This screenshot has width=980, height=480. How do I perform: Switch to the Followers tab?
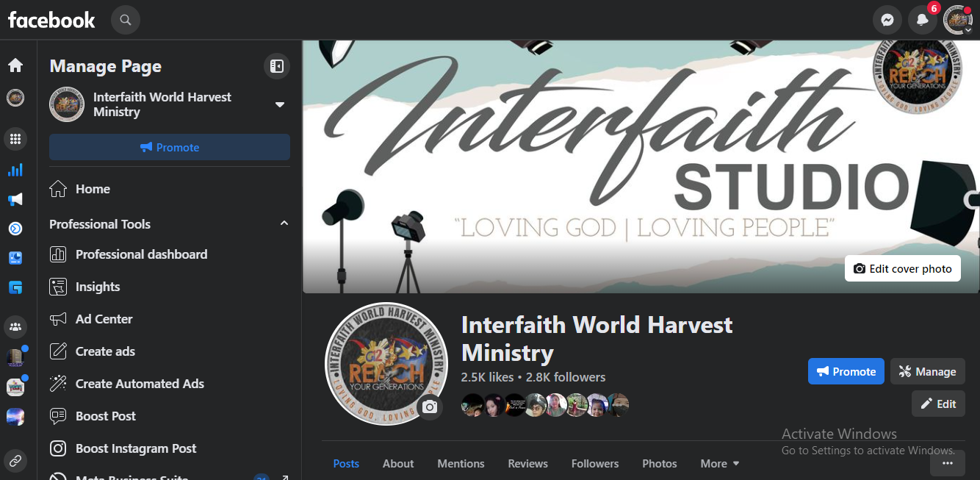(595, 463)
